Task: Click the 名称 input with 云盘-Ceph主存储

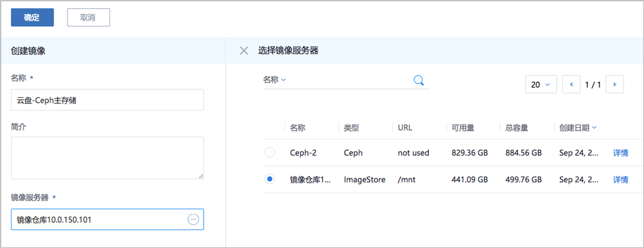Action: (x=107, y=100)
